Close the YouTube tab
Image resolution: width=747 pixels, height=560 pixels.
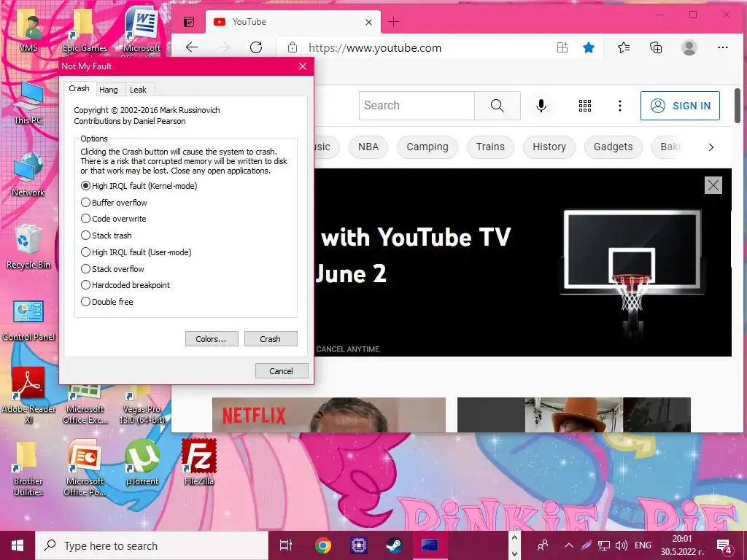pos(368,22)
